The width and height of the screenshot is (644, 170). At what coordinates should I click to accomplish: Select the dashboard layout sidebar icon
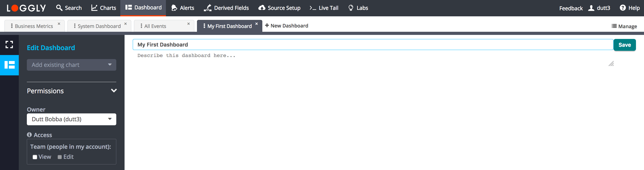[x=9, y=65]
